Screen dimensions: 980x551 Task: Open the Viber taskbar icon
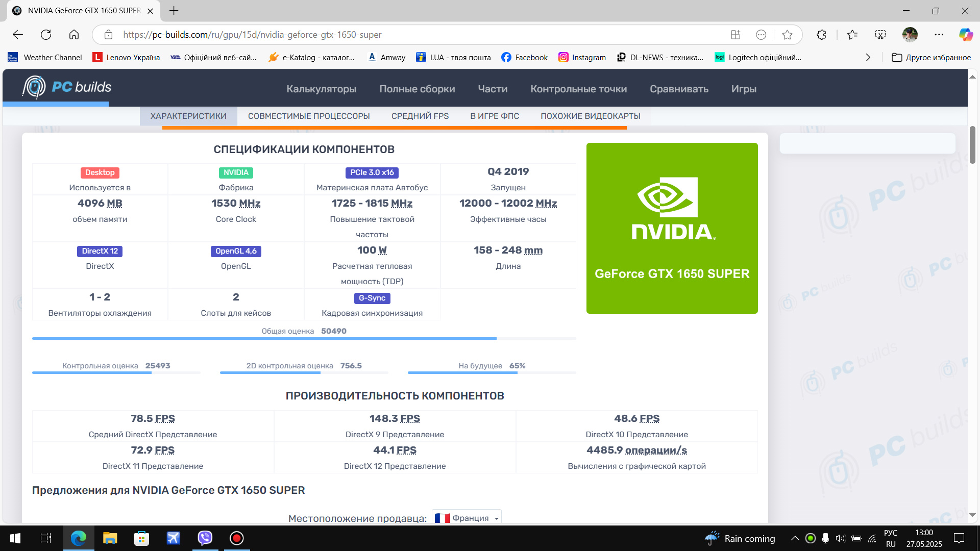point(205,538)
